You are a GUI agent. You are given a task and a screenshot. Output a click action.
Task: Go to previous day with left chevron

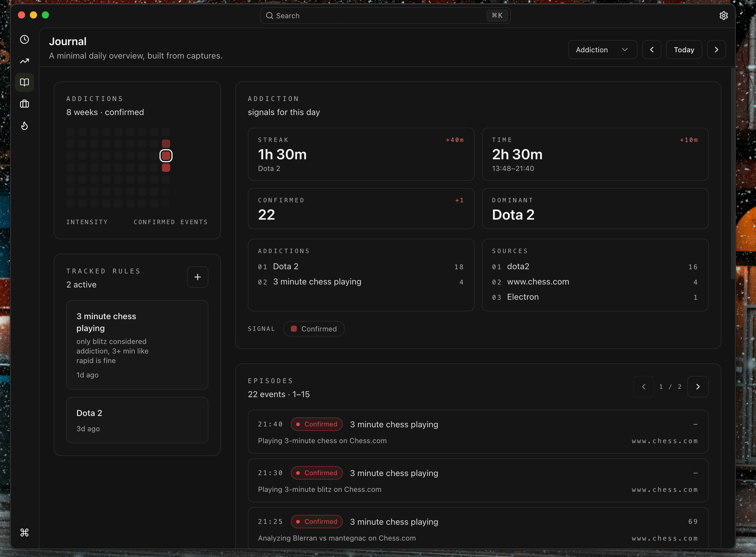pyautogui.click(x=651, y=50)
